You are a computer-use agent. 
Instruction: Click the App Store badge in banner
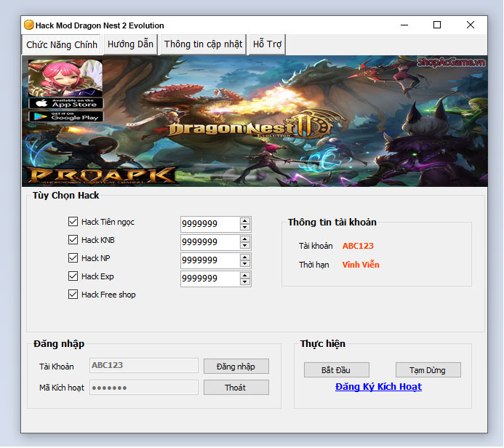click(66, 103)
